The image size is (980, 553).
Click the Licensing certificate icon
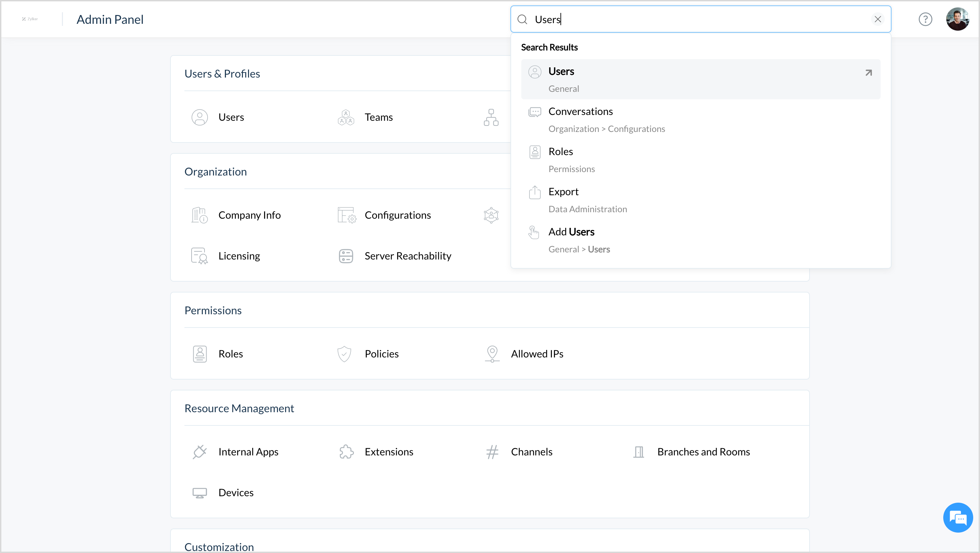click(199, 256)
